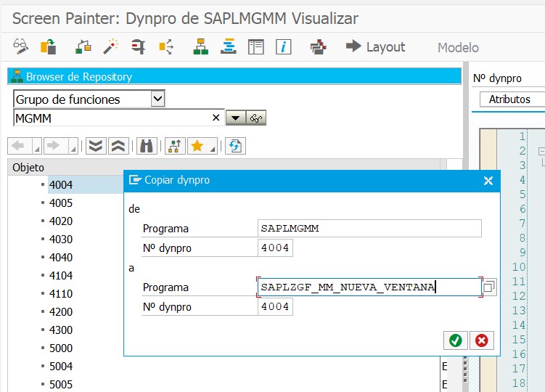Click the display superior object icon
This screenshot has height=392, width=545.
click(175, 146)
